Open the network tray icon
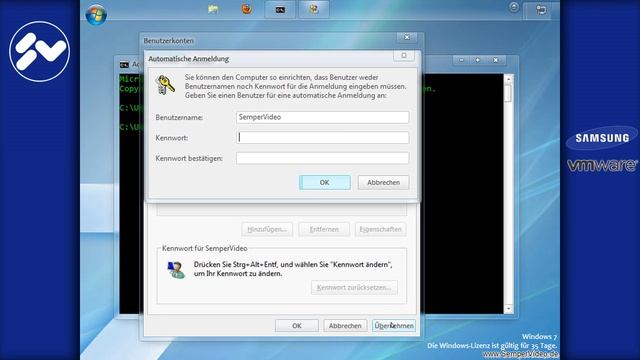The width and height of the screenshot is (640, 360). [541, 10]
